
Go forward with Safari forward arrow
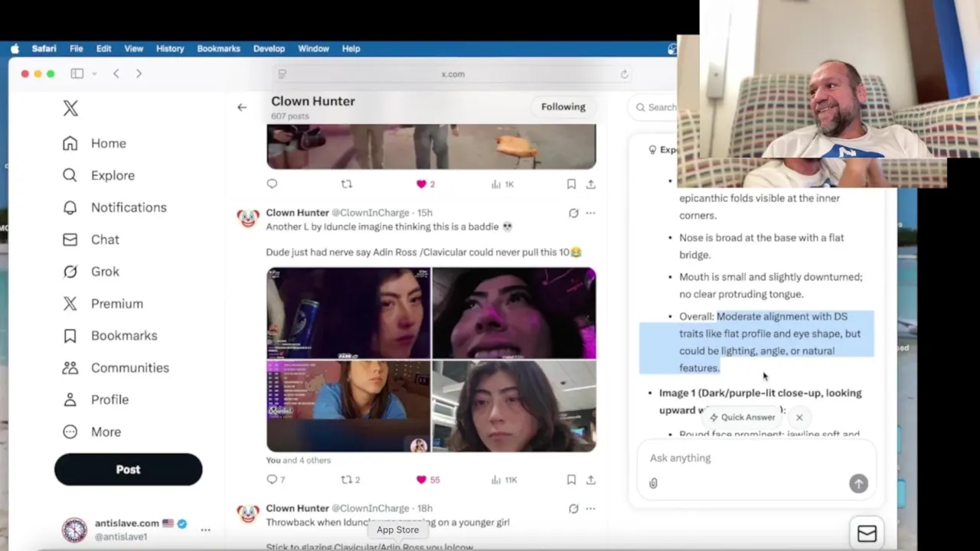coord(139,73)
